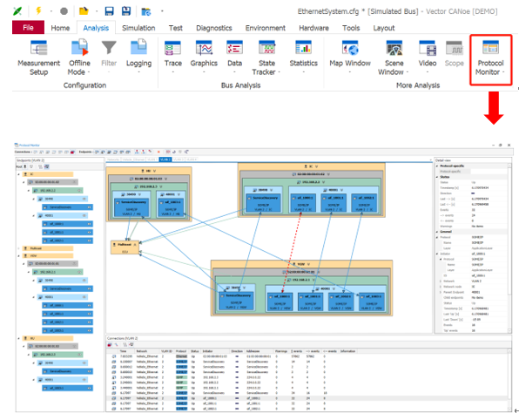Click the Scope icon in More Analysis
The height and width of the screenshot is (420, 519).
coord(455,48)
